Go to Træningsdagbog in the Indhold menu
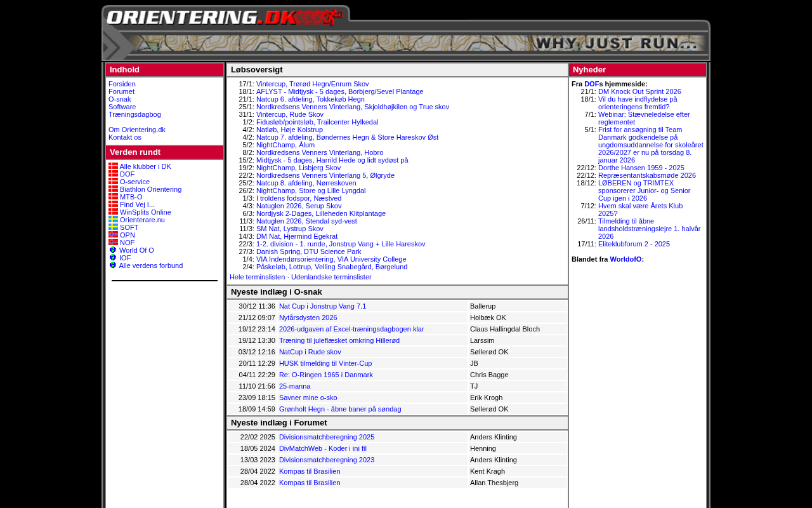The height and width of the screenshot is (508, 812). pyautogui.click(x=134, y=114)
